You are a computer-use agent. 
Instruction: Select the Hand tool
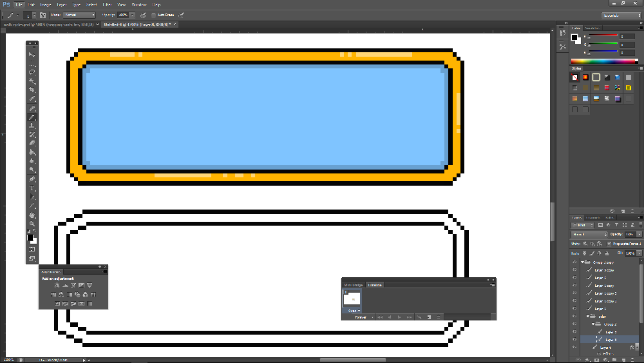pyautogui.click(x=32, y=215)
